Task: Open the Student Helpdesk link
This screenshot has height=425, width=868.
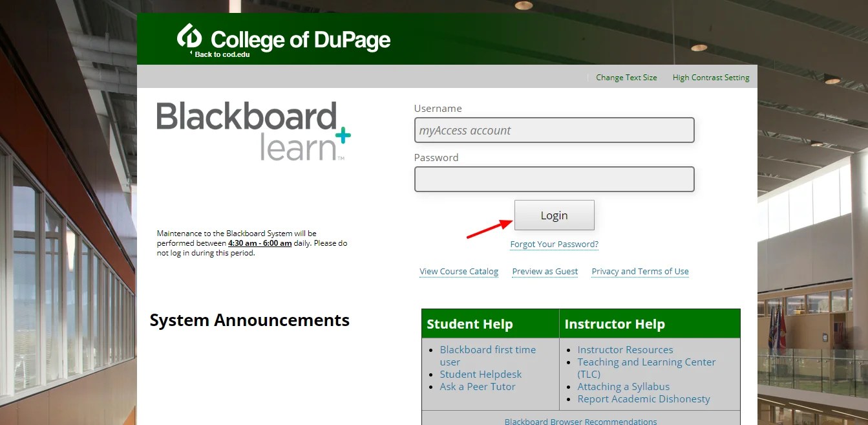Action: 481,375
